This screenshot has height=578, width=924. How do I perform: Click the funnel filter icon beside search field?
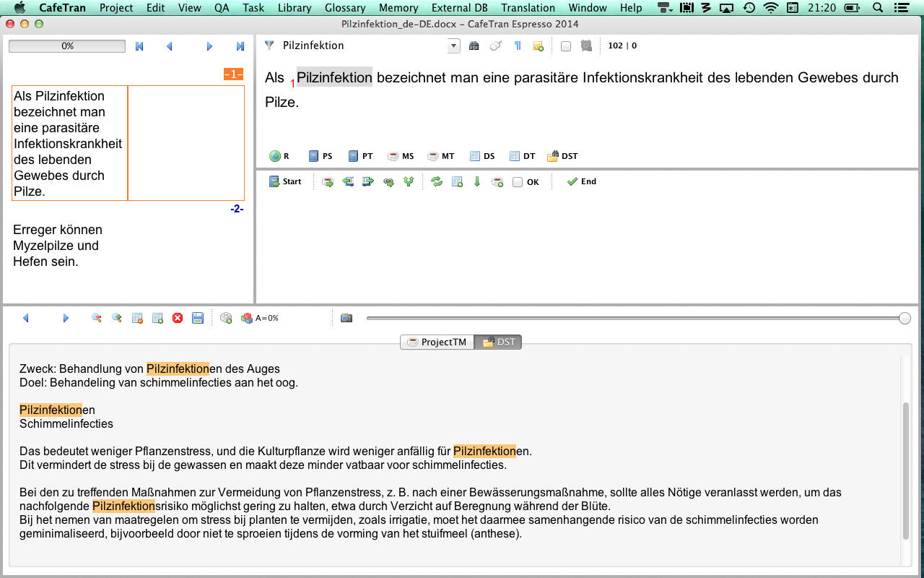(269, 46)
